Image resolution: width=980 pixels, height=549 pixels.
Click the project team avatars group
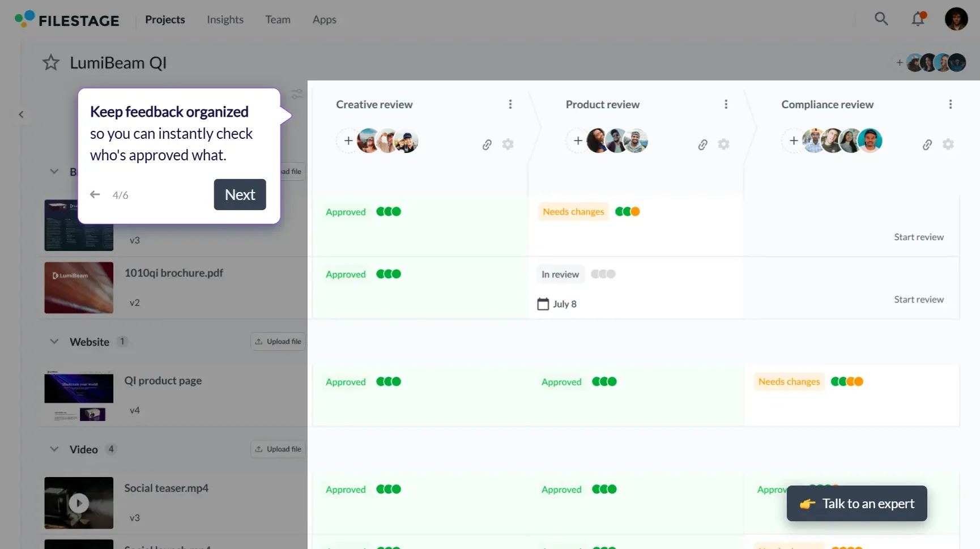pyautogui.click(x=936, y=62)
